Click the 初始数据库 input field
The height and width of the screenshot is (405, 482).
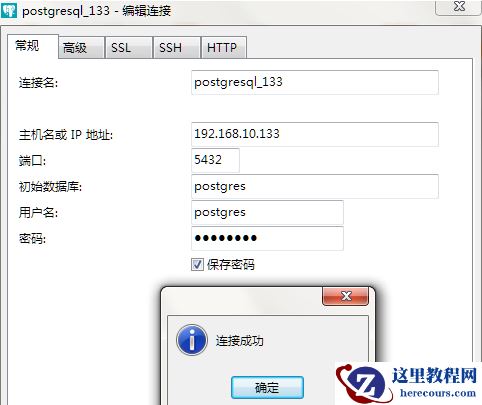tap(315, 186)
